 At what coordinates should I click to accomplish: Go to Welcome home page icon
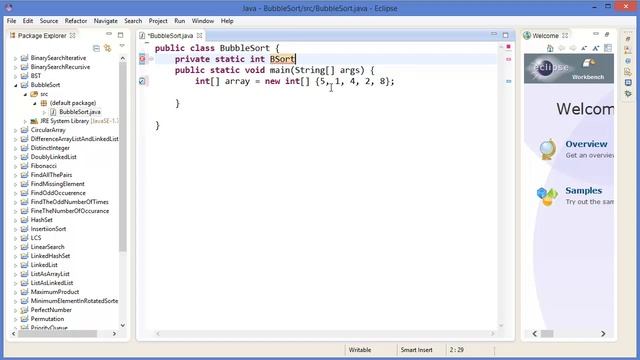click(x=550, y=48)
